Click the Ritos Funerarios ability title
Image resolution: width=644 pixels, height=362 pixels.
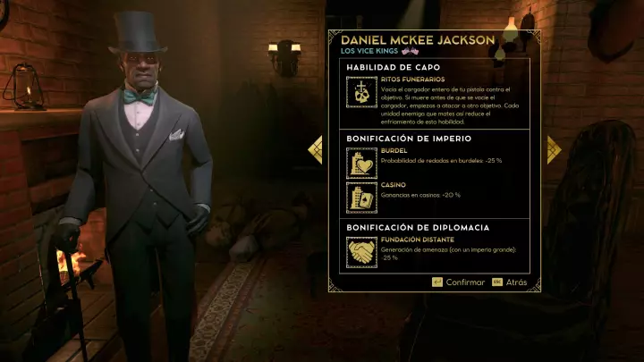(x=412, y=80)
